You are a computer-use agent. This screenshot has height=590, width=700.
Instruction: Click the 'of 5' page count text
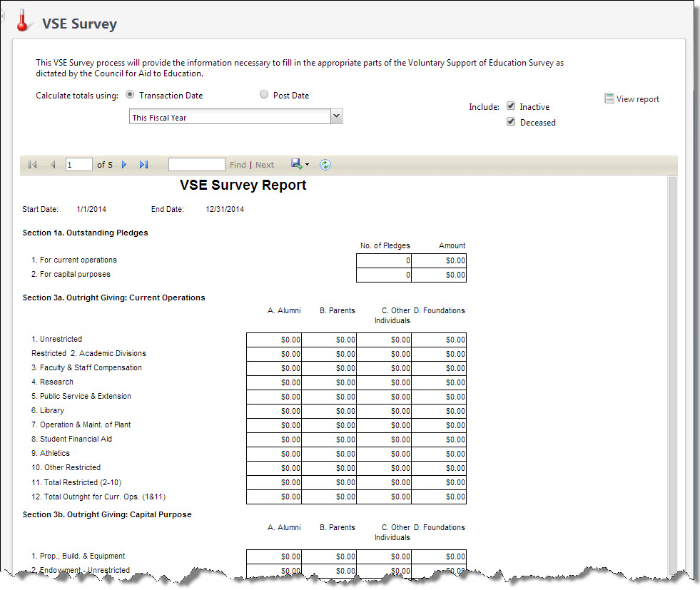click(105, 165)
